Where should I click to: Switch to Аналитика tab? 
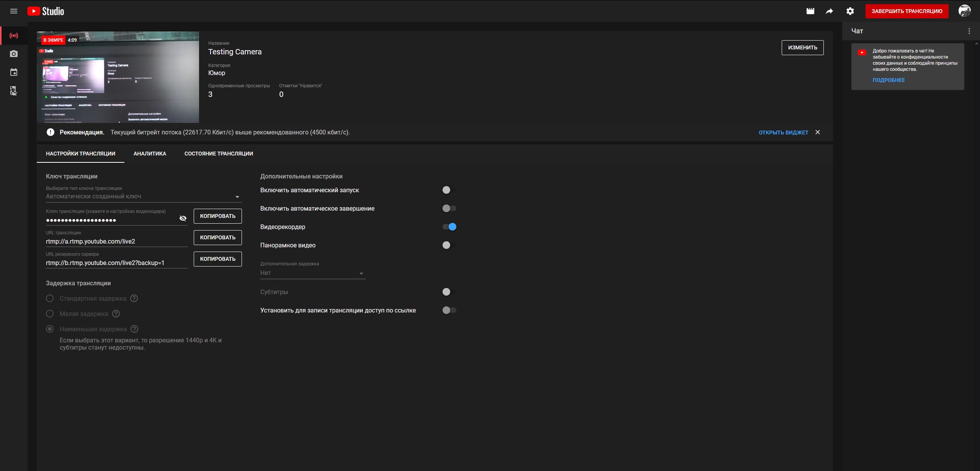click(x=150, y=154)
